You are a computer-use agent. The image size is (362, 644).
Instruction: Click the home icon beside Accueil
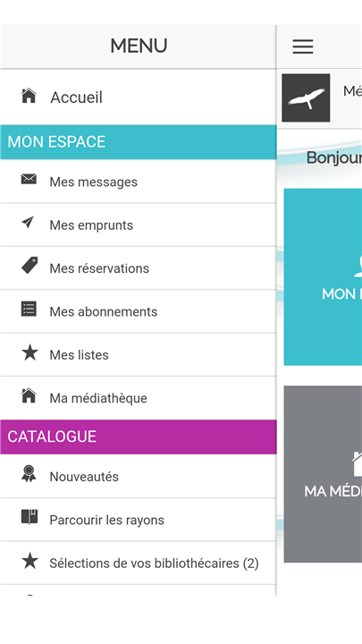29,96
